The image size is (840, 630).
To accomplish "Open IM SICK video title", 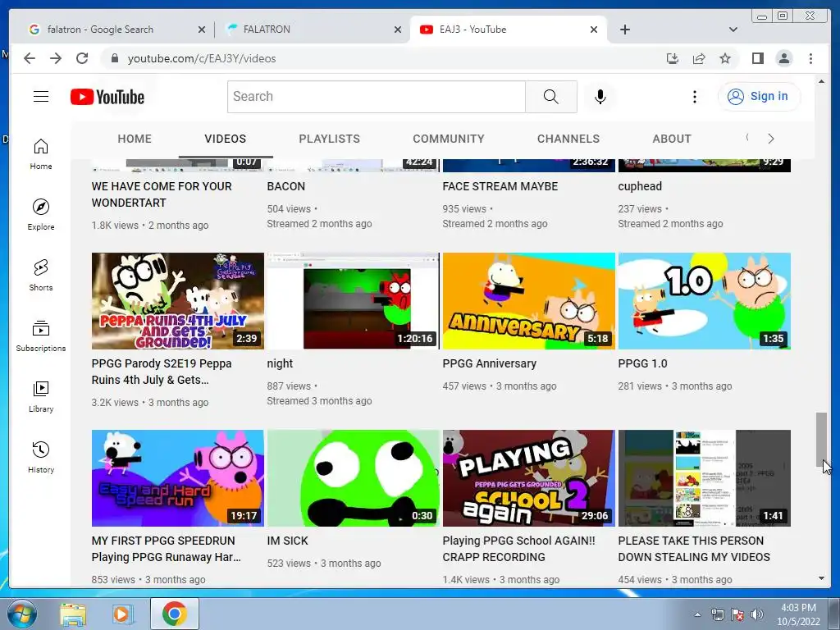I will [287, 541].
